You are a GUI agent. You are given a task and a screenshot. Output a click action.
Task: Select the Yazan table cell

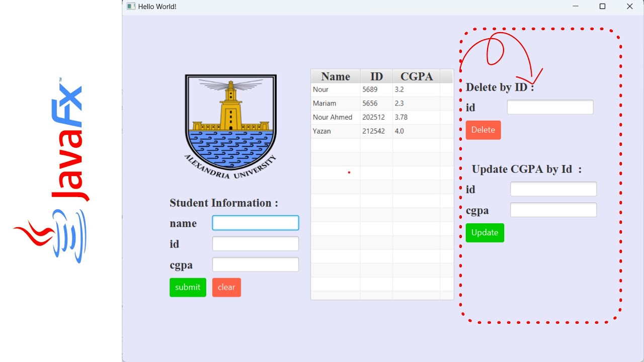pyautogui.click(x=336, y=131)
